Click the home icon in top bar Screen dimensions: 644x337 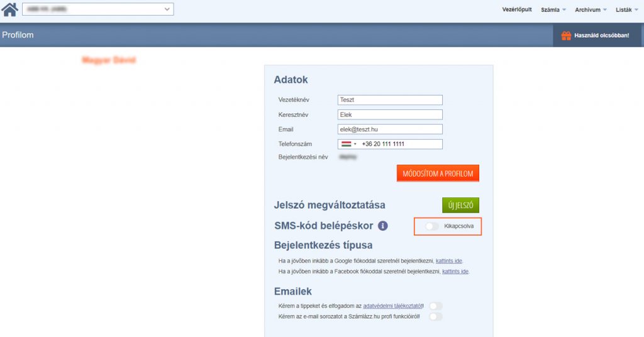[x=10, y=9]
